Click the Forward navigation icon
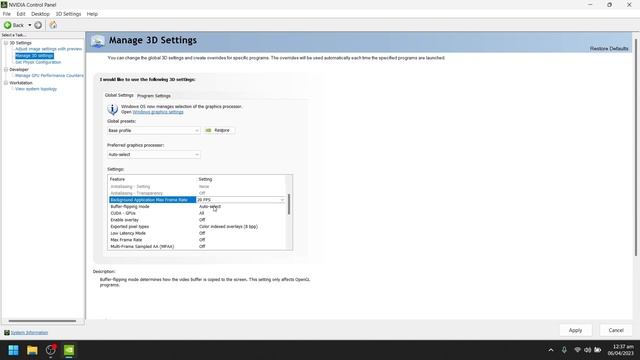The height and width of the screenshot is (360, 640). [38, 25]
